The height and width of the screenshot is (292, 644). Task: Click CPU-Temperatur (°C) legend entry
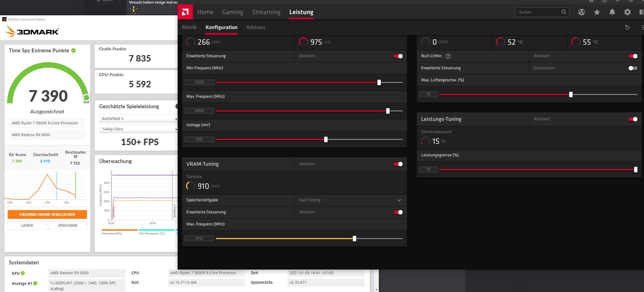point(157,232)
